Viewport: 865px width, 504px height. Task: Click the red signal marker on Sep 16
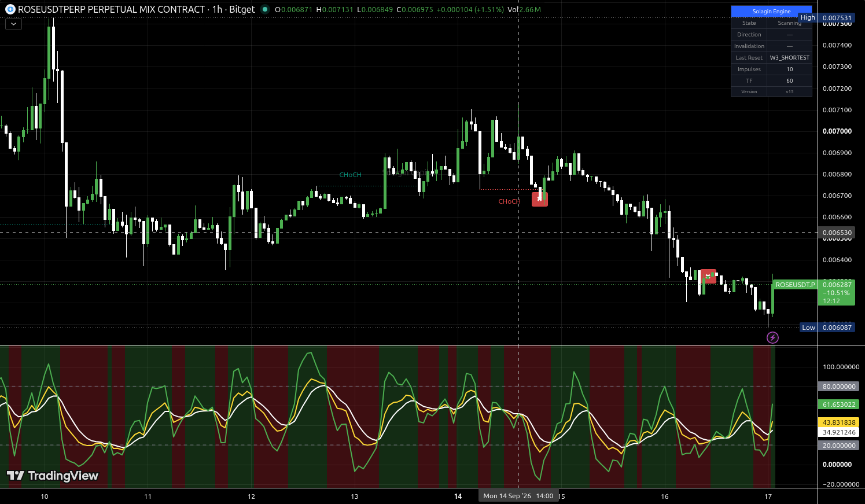[708, 277]
